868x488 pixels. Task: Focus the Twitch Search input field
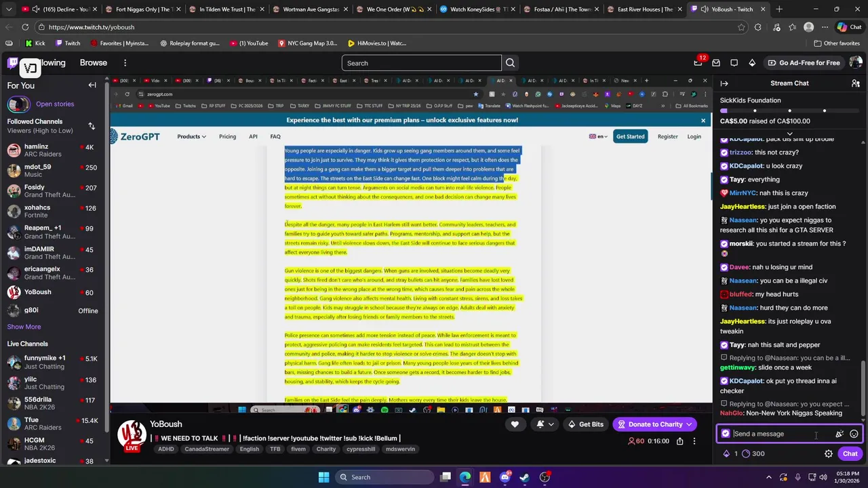421,63
